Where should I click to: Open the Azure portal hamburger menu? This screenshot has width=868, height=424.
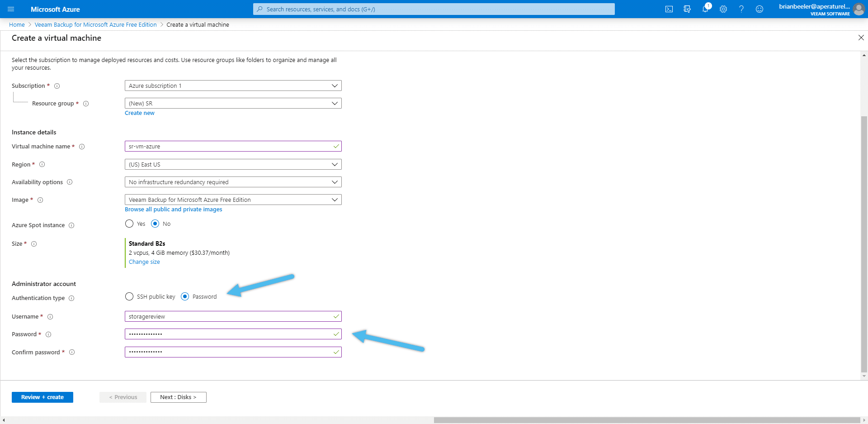pos(11,9)
